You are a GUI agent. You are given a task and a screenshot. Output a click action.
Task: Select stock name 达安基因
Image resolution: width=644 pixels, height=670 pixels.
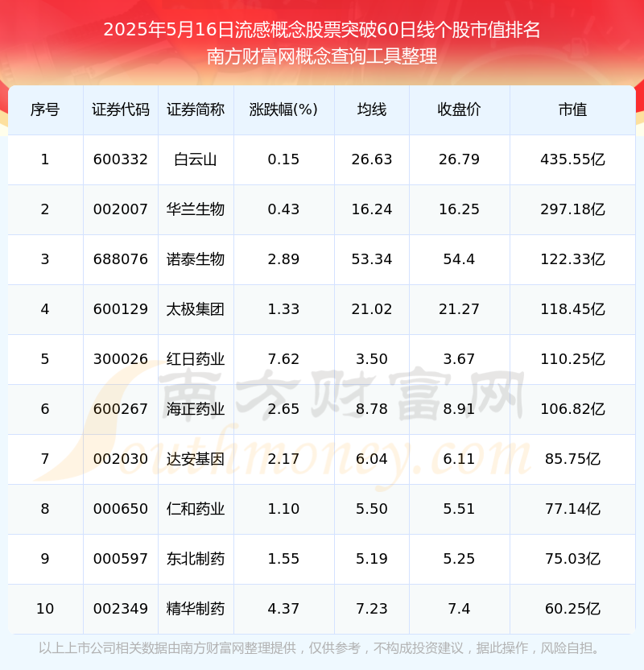coord(196,459)
